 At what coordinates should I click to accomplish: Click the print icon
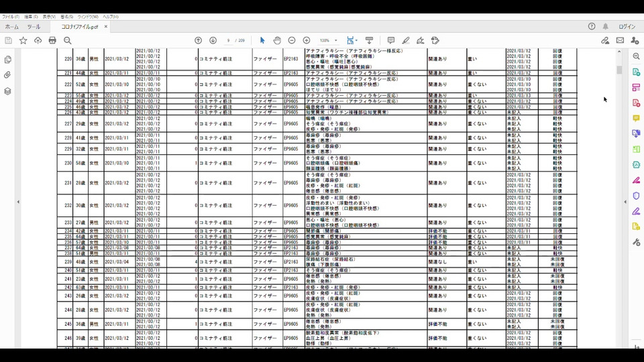52,40
